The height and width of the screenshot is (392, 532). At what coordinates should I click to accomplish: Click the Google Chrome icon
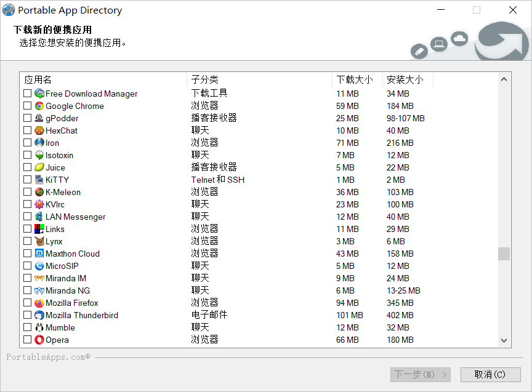click(x=39, y=106)
